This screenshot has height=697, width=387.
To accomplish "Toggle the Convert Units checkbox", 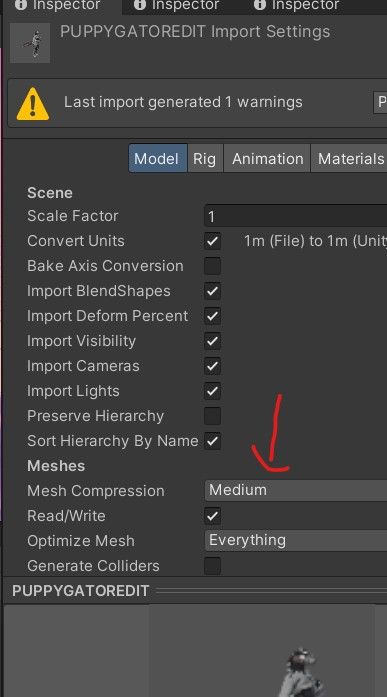I will coord(212,241).
